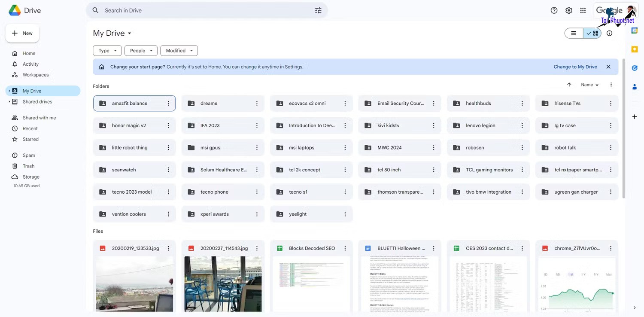Open the tivo bmw integration folder
Viewport: 644px width, 317px height.
point(488,192)
